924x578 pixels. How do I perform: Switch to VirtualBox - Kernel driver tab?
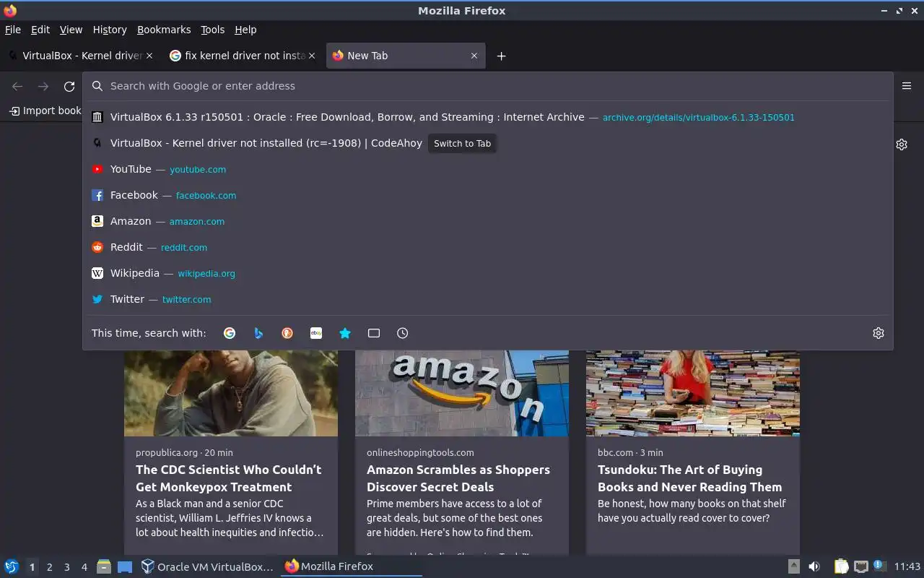(81, 56)
